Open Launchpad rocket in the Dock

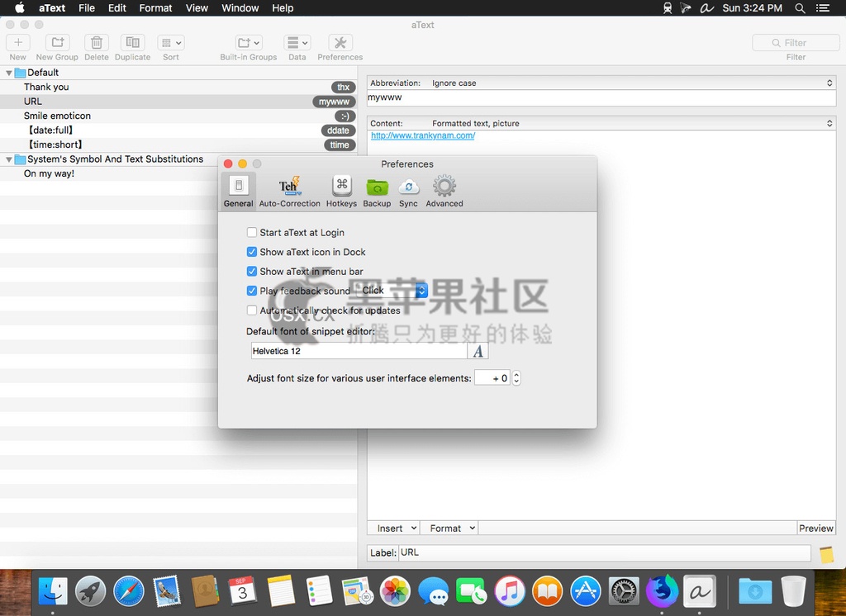91,592
